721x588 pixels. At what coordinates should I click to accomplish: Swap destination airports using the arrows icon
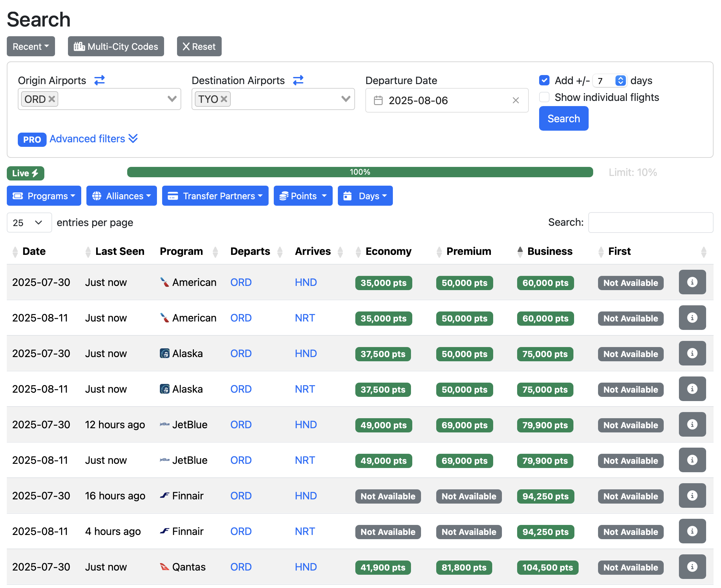[x=298, y=80]
